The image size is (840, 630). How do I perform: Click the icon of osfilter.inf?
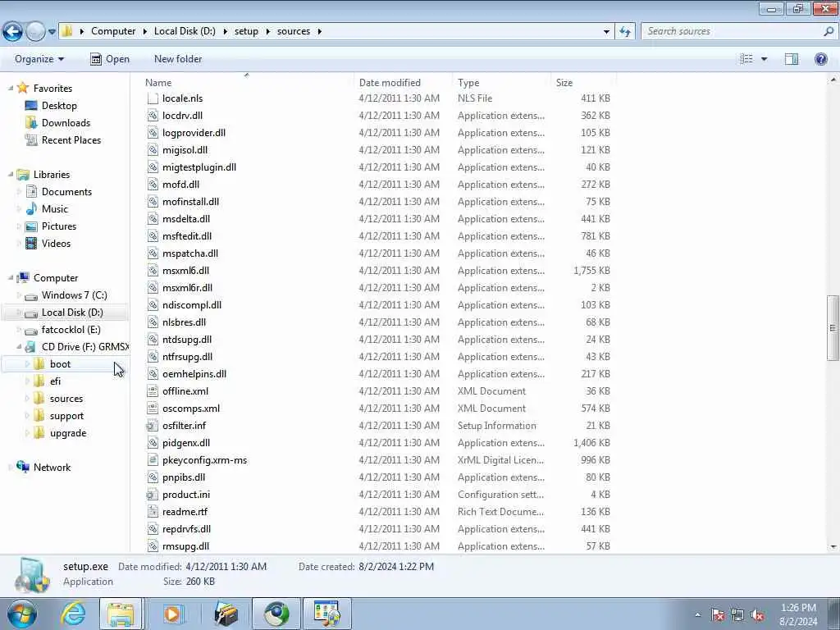tap(153, 426)
